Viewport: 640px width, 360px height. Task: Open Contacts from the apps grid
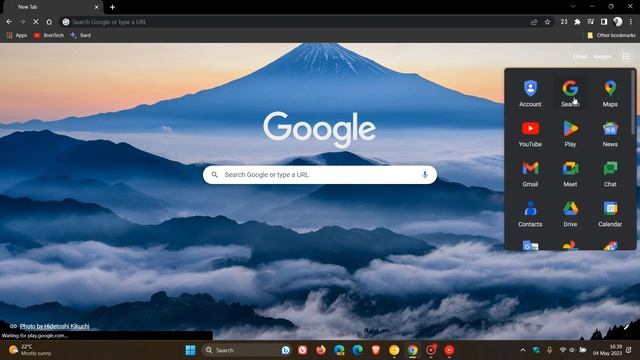tap(530, 213)
